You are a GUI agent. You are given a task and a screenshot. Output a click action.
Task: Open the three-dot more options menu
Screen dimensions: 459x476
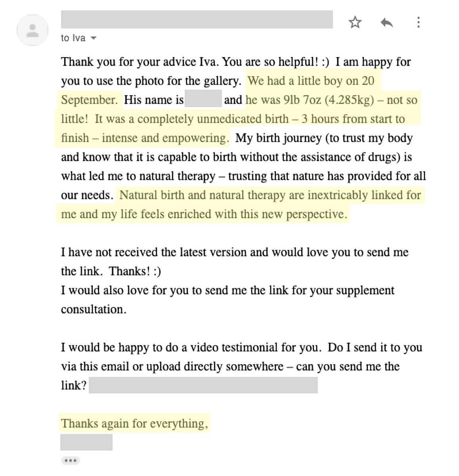[x=418, y=22]
